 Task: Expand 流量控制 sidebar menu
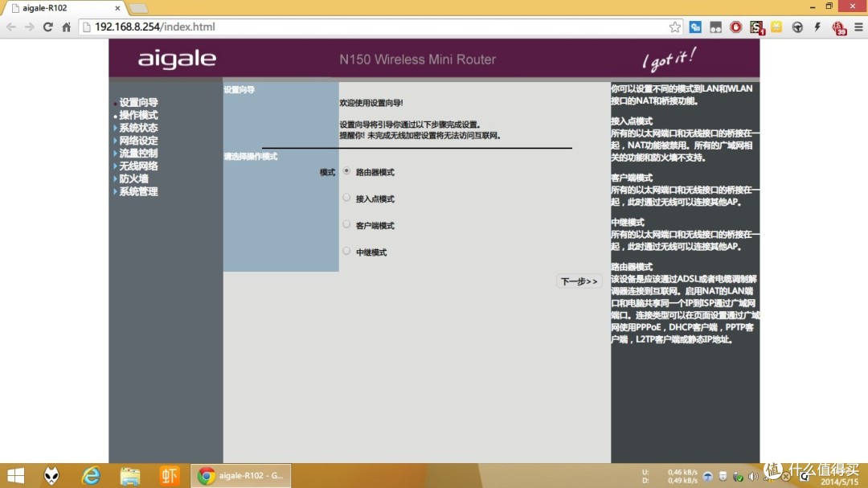point(138,154)
